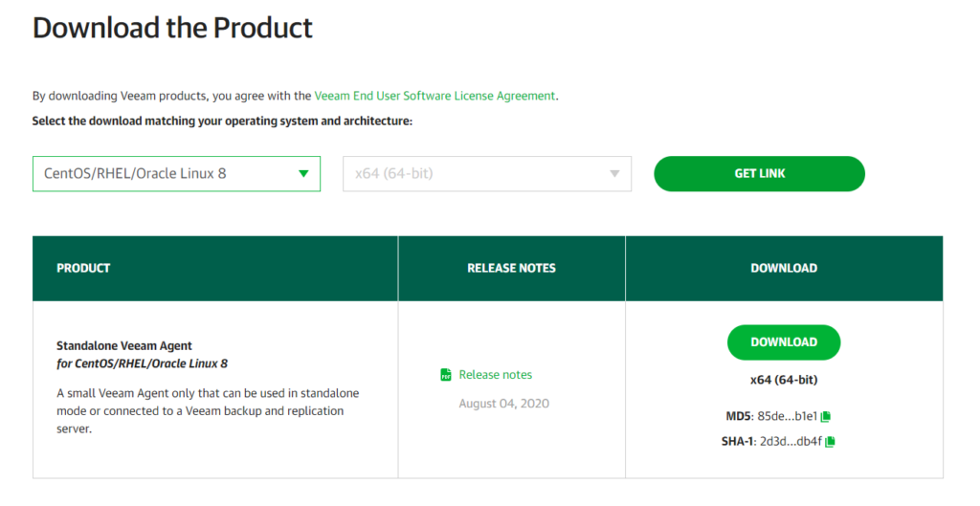
Task: Click the August 04, 2020 date
Action: click(x=503, y=404)
